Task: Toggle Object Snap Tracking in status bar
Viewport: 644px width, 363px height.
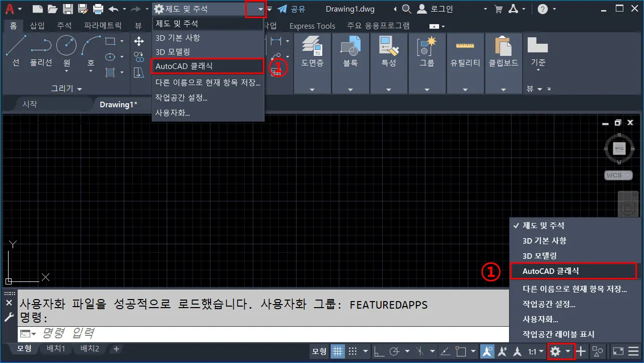Action: pyautogui.click(x=446, y=351)
